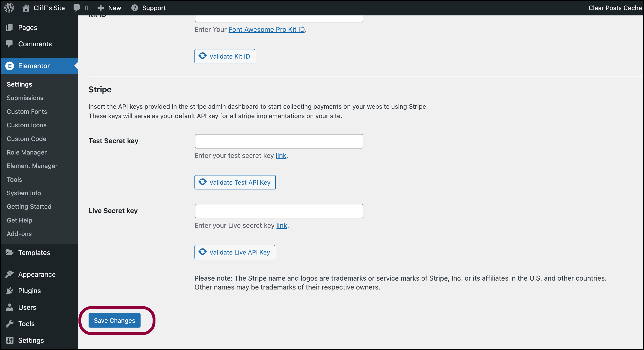
Task: Click the Elementor logo icon in sidebar
Action: coord(9,66)
